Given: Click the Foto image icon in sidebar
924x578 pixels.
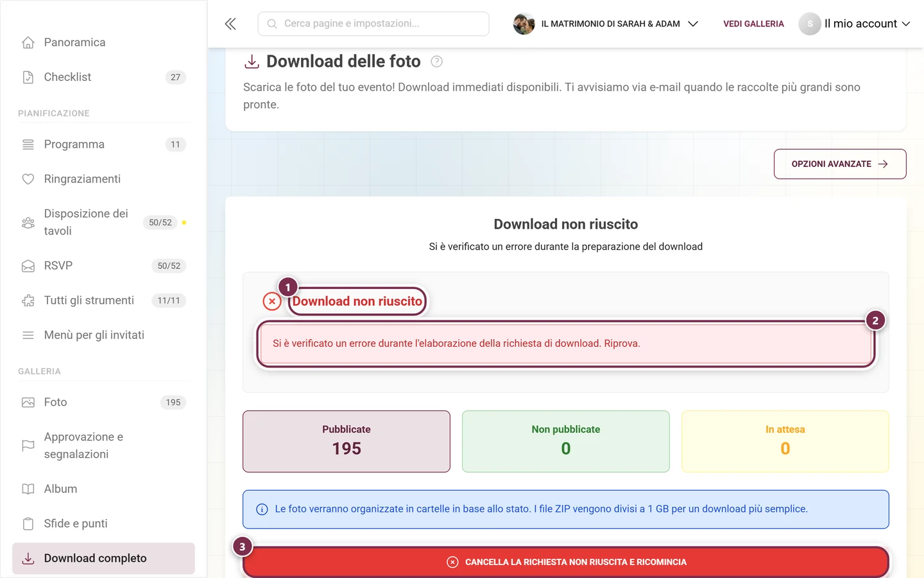Looking at the screenshot, I should (x=28, y=403).
